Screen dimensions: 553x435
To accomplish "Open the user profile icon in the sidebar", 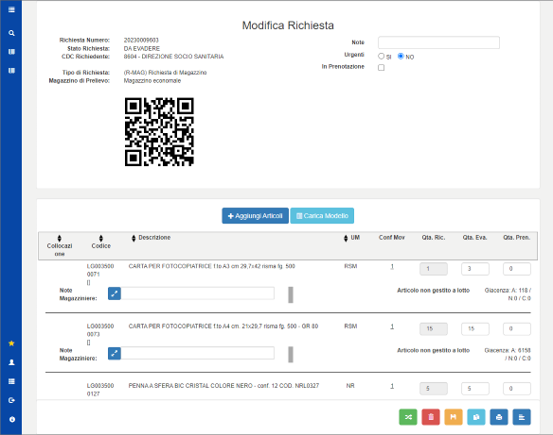I will click(x=11, y=362).
